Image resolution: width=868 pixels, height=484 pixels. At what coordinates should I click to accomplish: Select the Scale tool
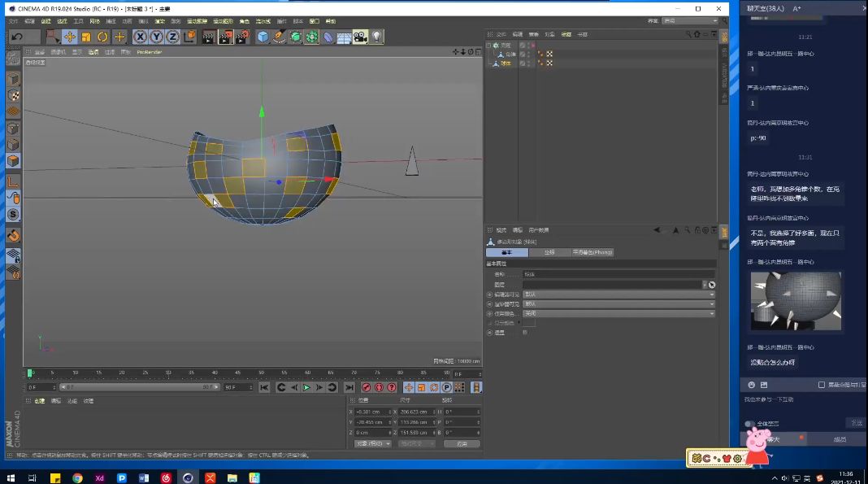(86, 37)
